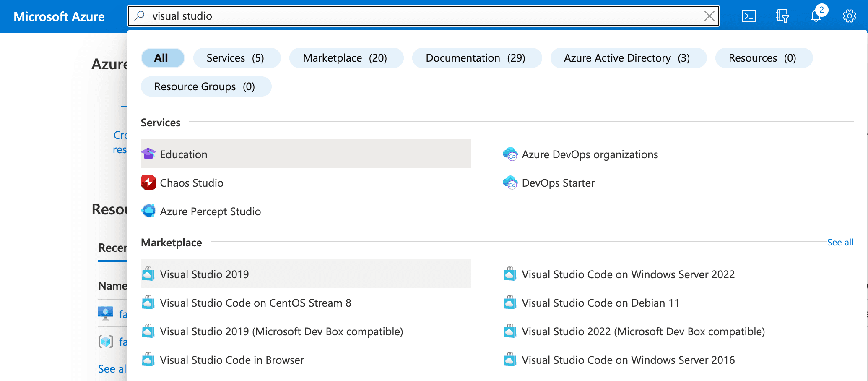Click the Visual Studio Code on CentOS Stream 8 icon
This screenshot has height=381, width=868.
(148, 303)
